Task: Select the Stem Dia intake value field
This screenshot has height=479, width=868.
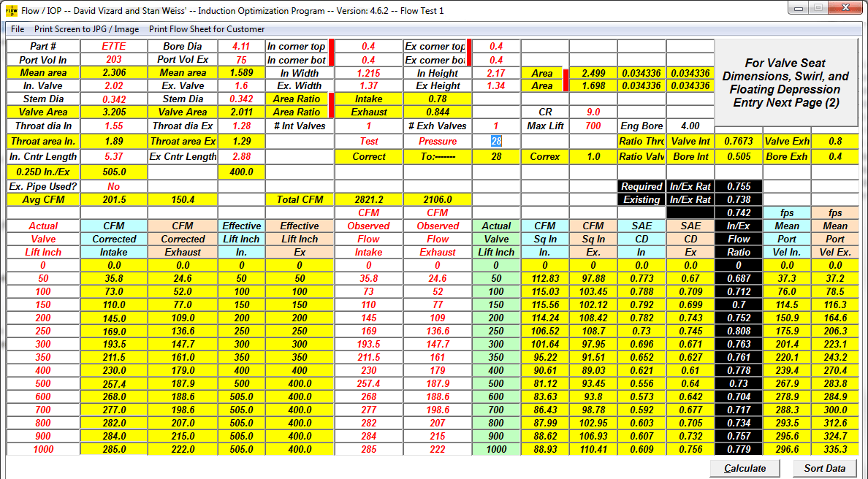Action: click(114, 99)
